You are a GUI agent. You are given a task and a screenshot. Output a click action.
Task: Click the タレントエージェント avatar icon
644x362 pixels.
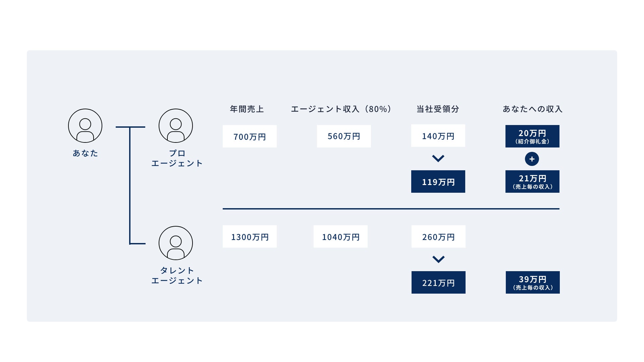coord(176,243)
